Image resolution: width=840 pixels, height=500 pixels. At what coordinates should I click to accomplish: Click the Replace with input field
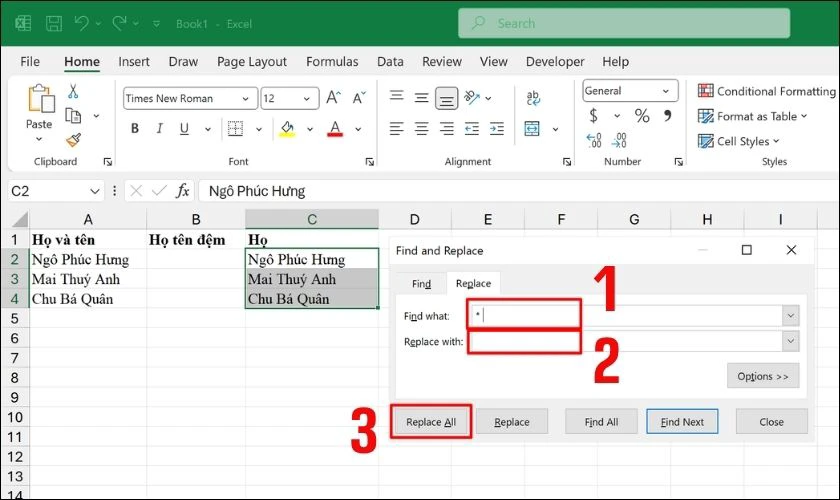[x=626, y=341]
